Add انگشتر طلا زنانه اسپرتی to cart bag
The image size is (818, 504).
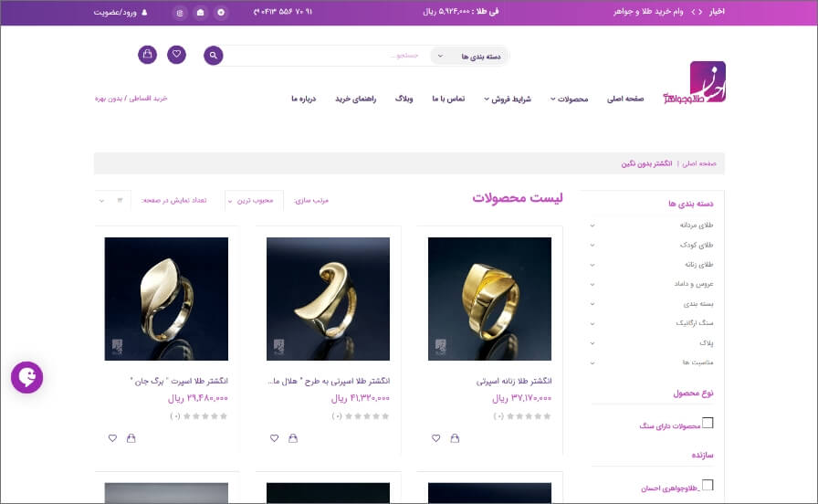click(455, 438)
